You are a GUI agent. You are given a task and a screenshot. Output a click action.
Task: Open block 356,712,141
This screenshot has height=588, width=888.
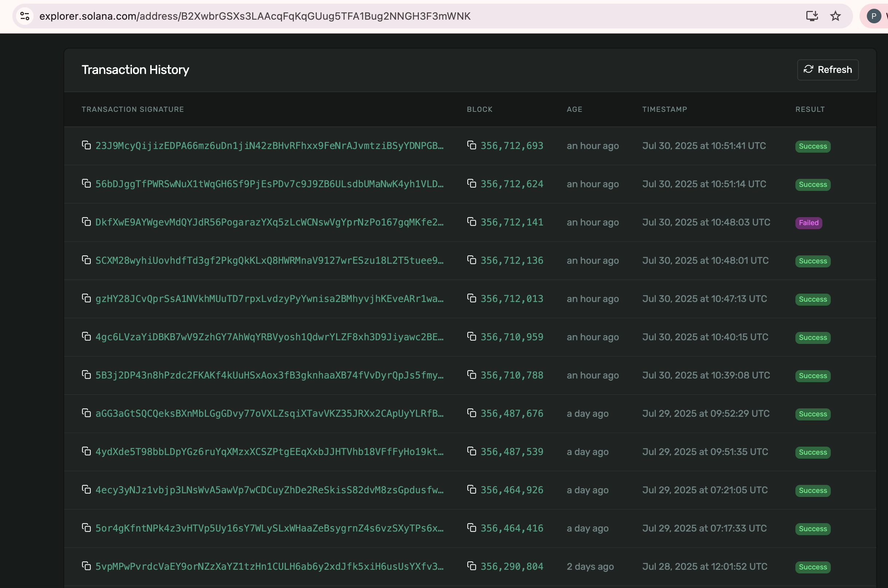[512, 222]
